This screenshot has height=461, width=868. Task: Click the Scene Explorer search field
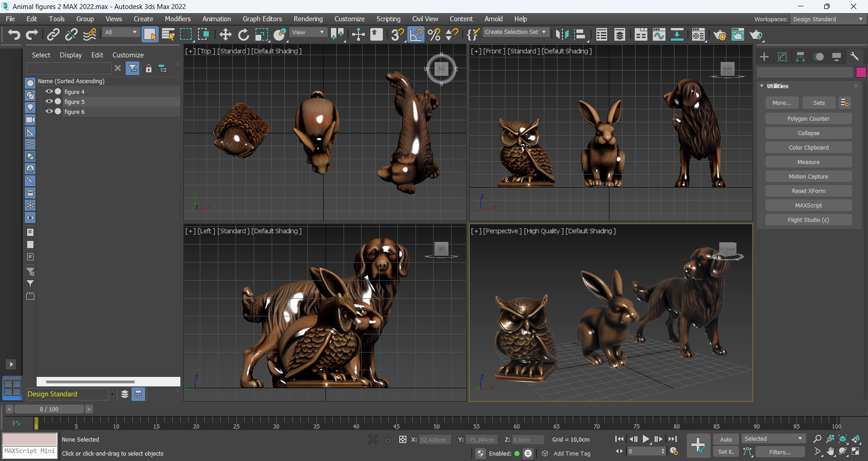(69, 68)
